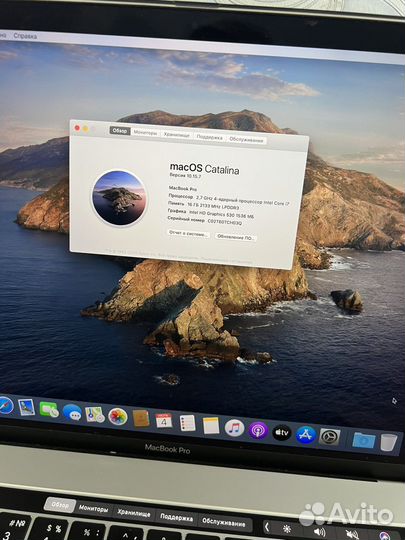
Task: Click the Графика Intel HD Graphics line
Action: 211,214
